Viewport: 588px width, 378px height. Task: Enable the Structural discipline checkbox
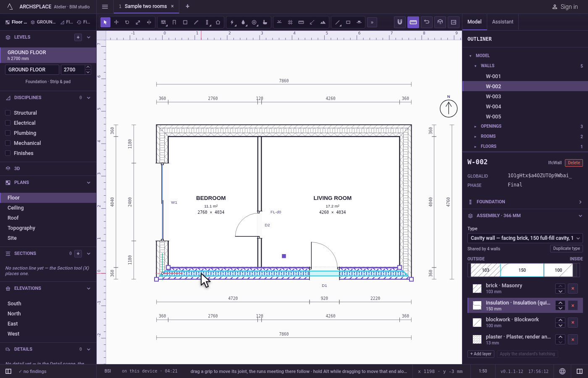click(x=8, y=113)
